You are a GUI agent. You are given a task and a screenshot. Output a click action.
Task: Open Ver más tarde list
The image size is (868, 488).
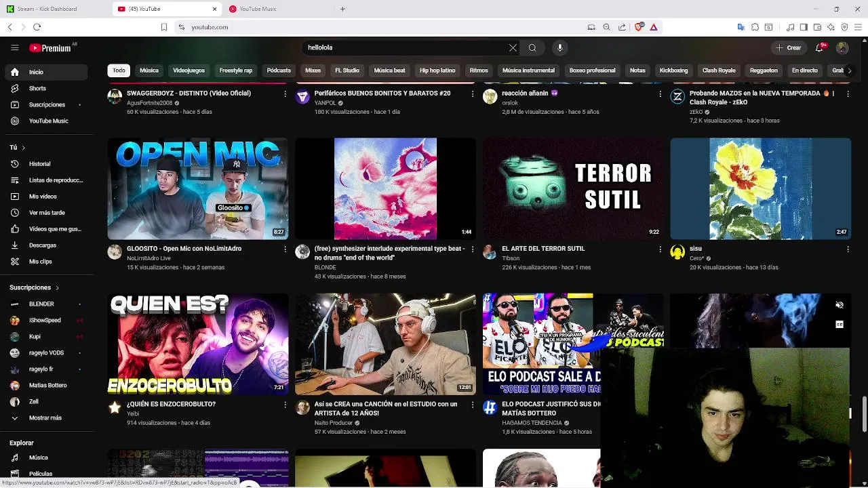click(46, 212)
